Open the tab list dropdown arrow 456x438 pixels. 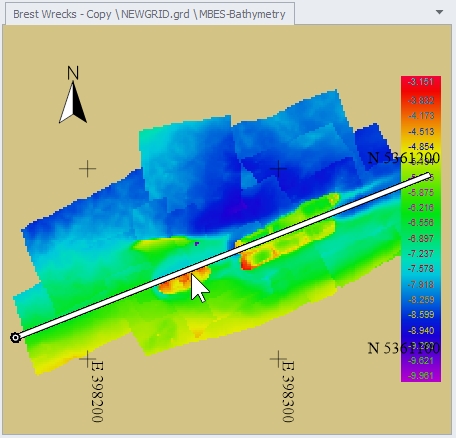(439, 12)
